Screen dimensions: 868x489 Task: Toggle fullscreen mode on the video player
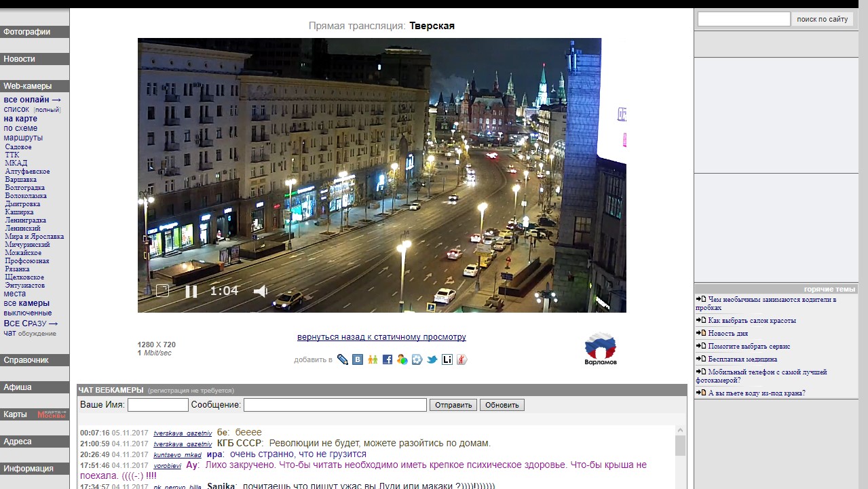coord(162,291)
